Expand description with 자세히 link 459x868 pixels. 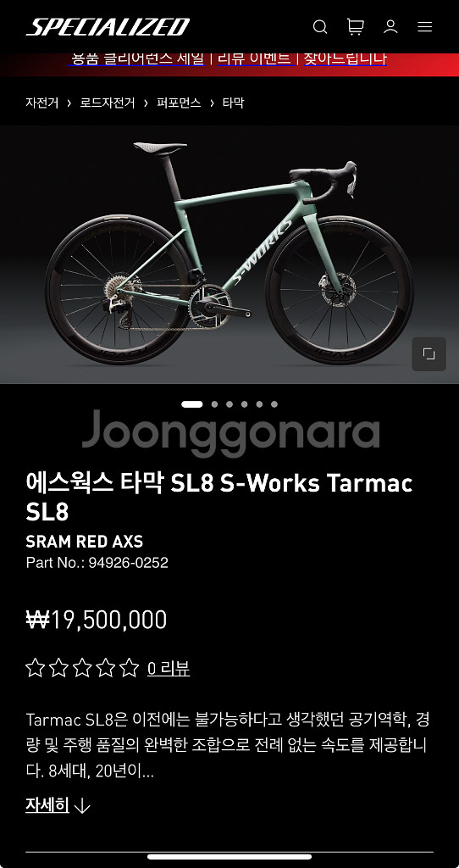tap(47, 805)
